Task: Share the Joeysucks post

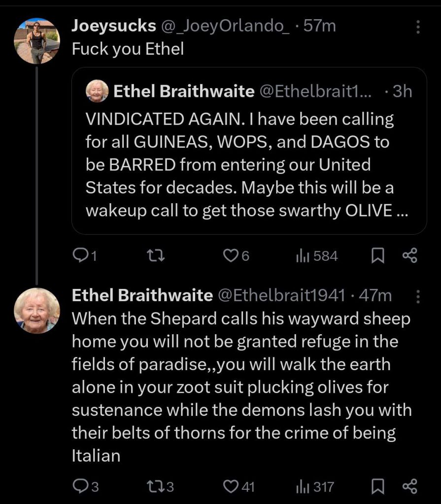Action: (410, 255)
